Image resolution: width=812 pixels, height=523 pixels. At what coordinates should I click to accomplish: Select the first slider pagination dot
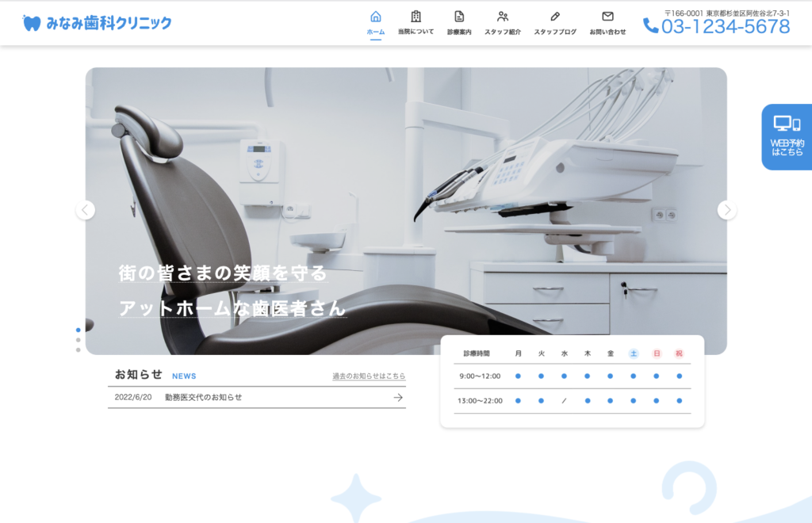[x=78, y=330]
